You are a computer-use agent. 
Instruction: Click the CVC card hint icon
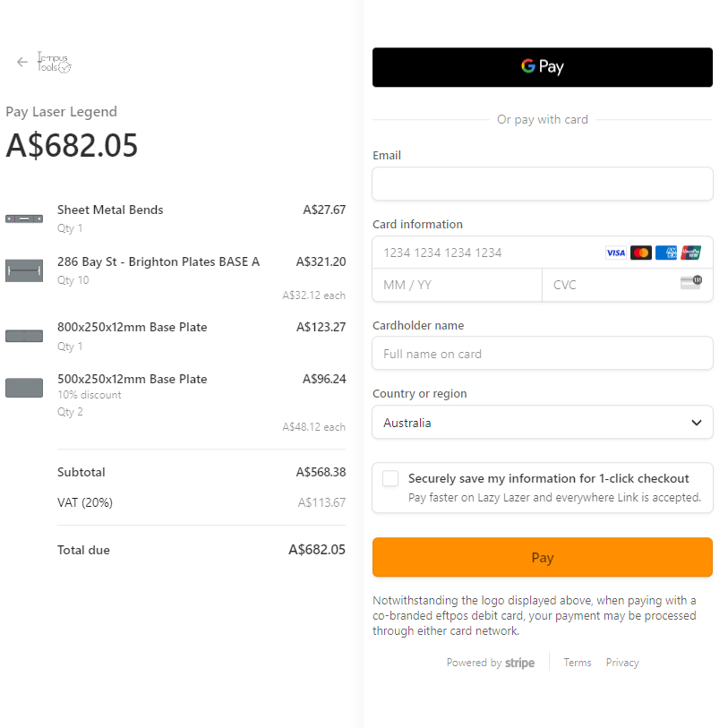pyautogui.click(x=691, y=282)
